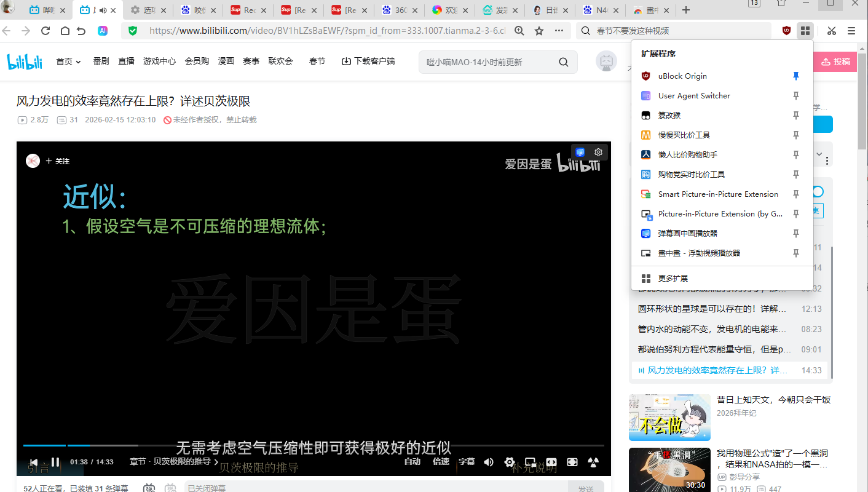The height and width of the screenshot is (492, 868).
Task: Pin User Agent Switcher to the toolbar
Action: [x=796, y=96]
